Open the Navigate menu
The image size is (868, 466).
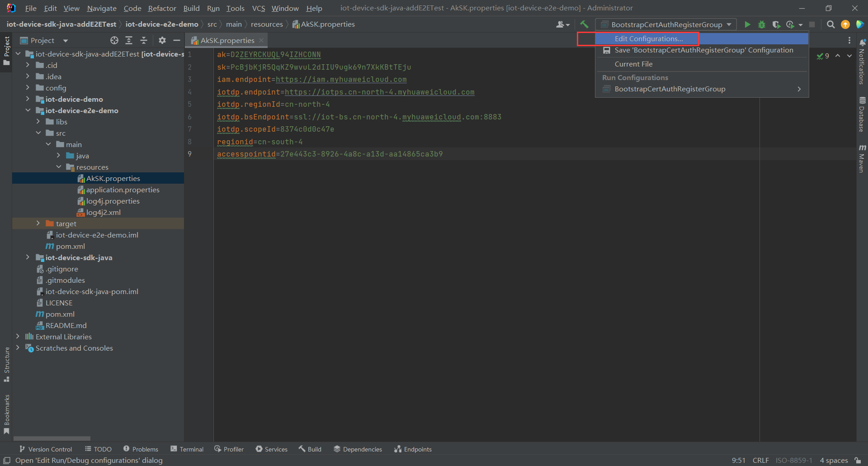[102, 8]
